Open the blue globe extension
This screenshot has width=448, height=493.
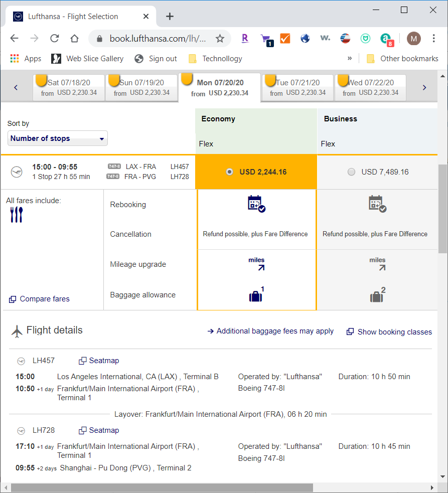tap(305, 38)
